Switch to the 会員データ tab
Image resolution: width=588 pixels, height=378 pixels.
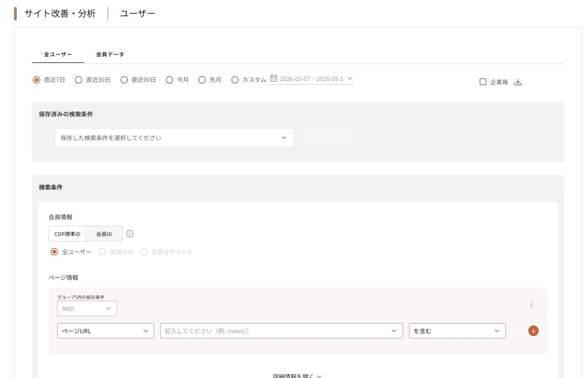(110, 54)
